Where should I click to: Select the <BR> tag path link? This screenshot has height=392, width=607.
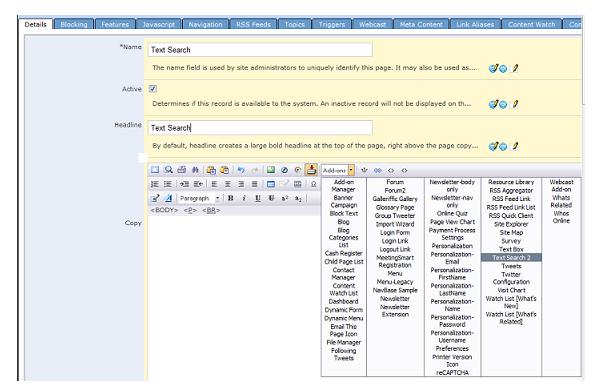[x=211, y=210]
